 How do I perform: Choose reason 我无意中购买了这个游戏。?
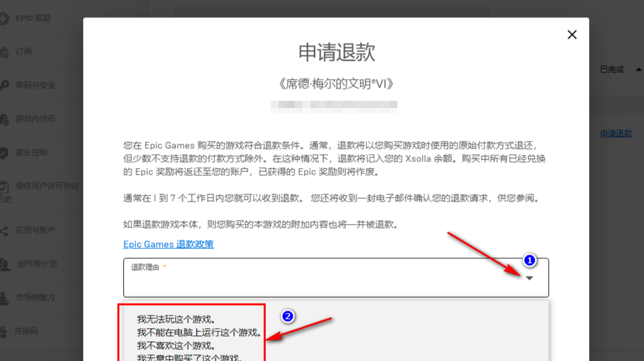click(189, 357)
